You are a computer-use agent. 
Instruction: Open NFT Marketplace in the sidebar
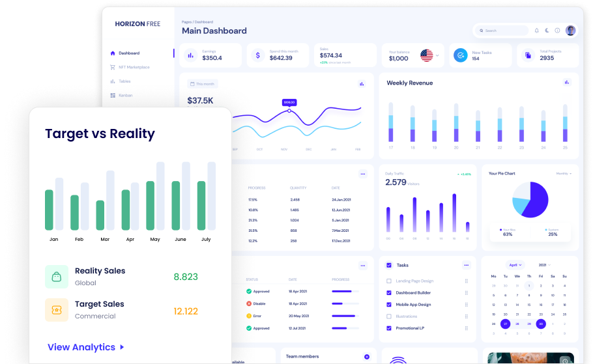130,67
